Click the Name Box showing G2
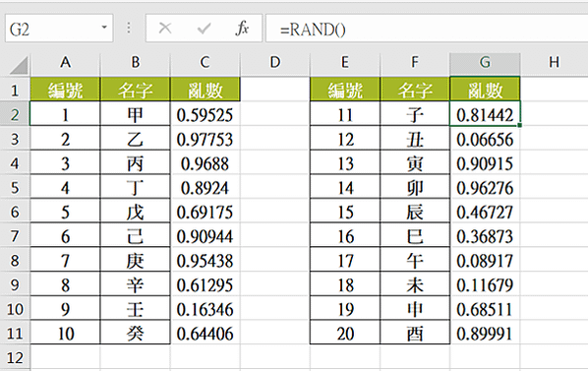Image resolution: width=588 pixels, height=371 pixels. coord(59,29)
